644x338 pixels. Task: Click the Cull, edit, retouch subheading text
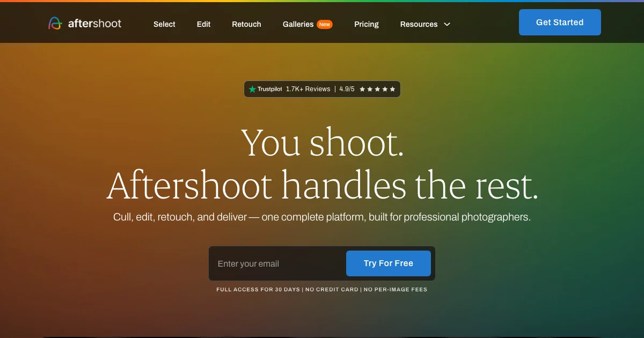click(x=322, y=217)
